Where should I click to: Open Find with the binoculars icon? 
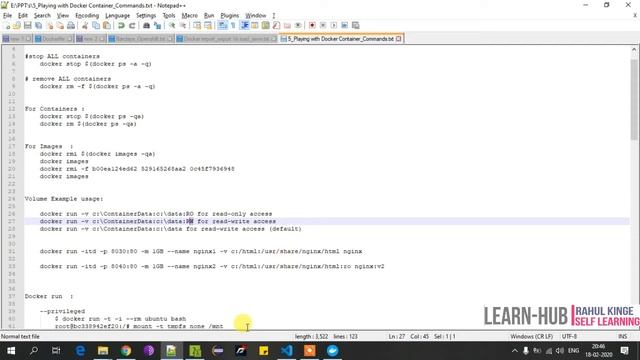pyautogui.click(x=146, y=25)
